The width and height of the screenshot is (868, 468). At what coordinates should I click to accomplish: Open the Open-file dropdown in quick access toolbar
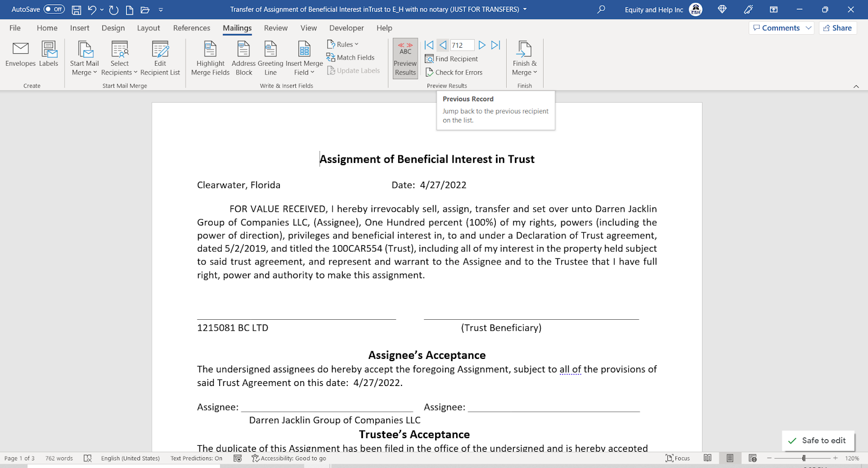pyautogui.click(x=145, y=10)
